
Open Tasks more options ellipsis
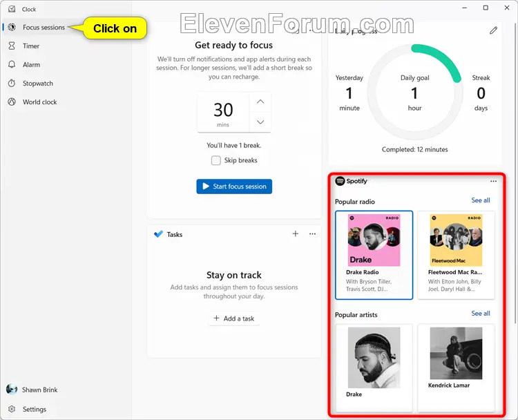point(312,234)
